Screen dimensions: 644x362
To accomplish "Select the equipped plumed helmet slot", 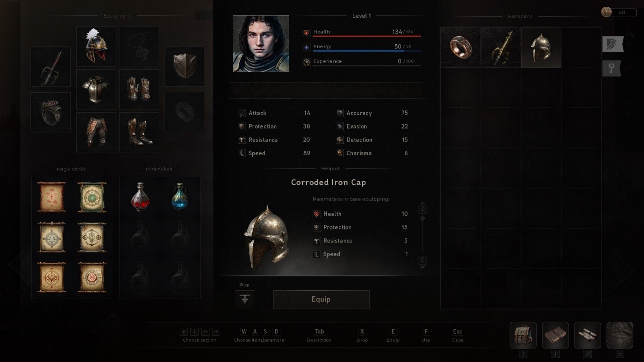I will (x=96, y=46).
